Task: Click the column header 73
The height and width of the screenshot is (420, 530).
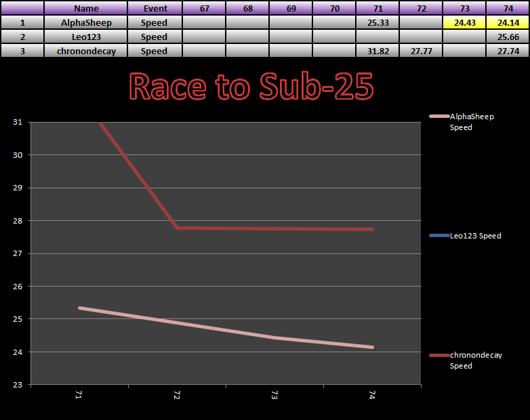Action: [x=464, y=8]
